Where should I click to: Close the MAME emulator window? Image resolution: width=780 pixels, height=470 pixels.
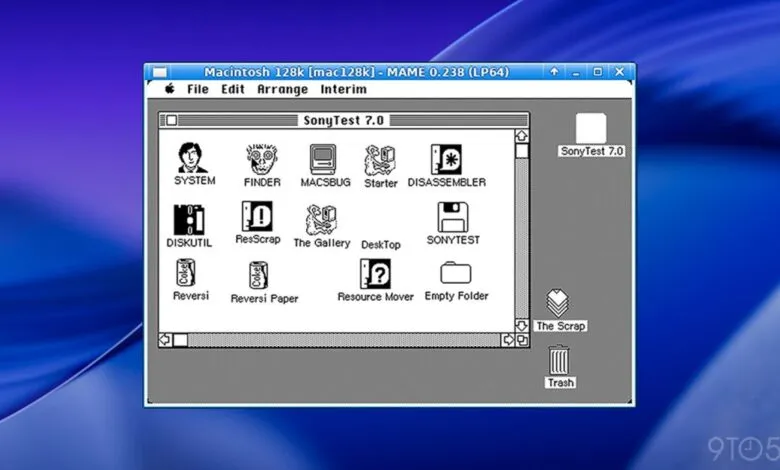pyautogui.click(x=619, y=72)
